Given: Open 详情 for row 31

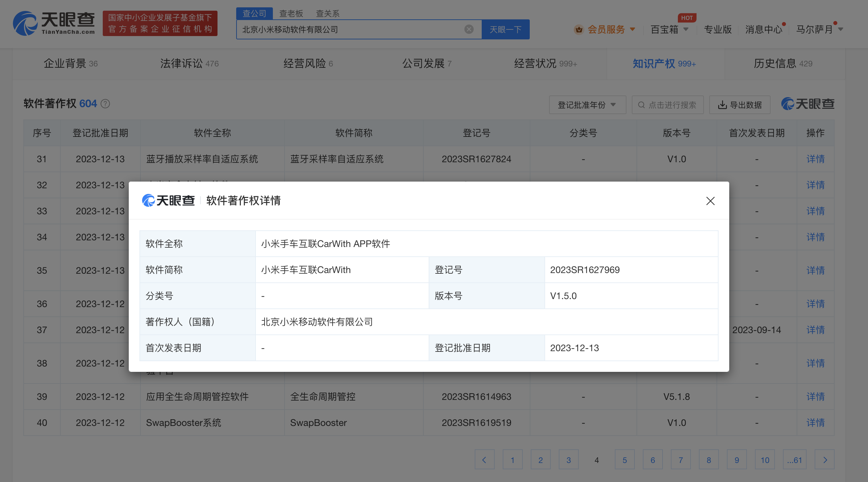Looking at the screenshot, I should (815, 159).
